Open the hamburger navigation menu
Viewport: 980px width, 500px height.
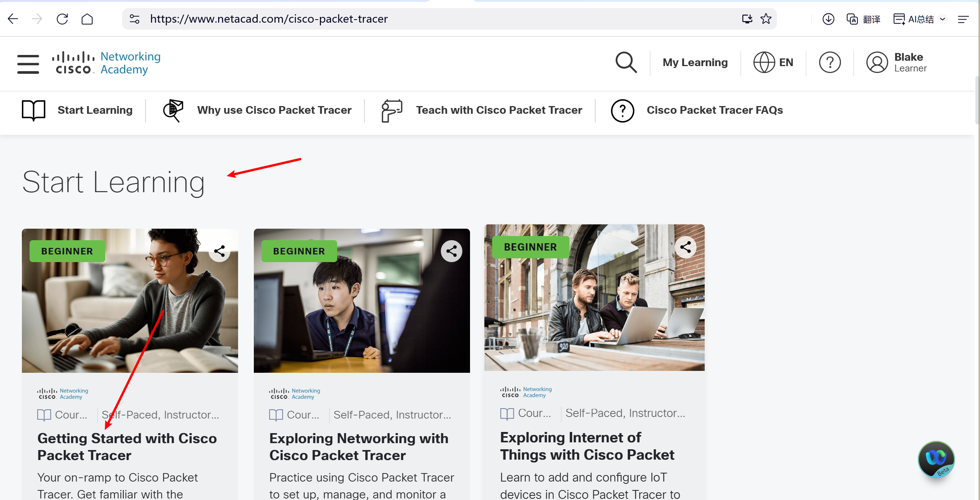pyautogui.click(x=28, y=64)
